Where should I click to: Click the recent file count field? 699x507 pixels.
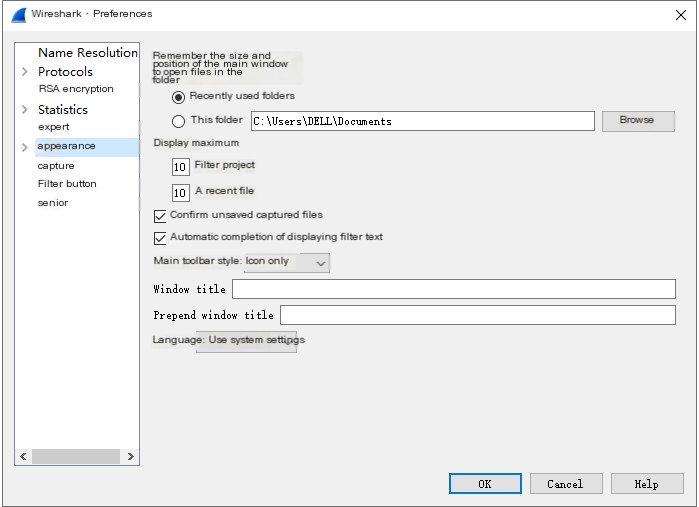pyautogui.click(x=181, y=193)
